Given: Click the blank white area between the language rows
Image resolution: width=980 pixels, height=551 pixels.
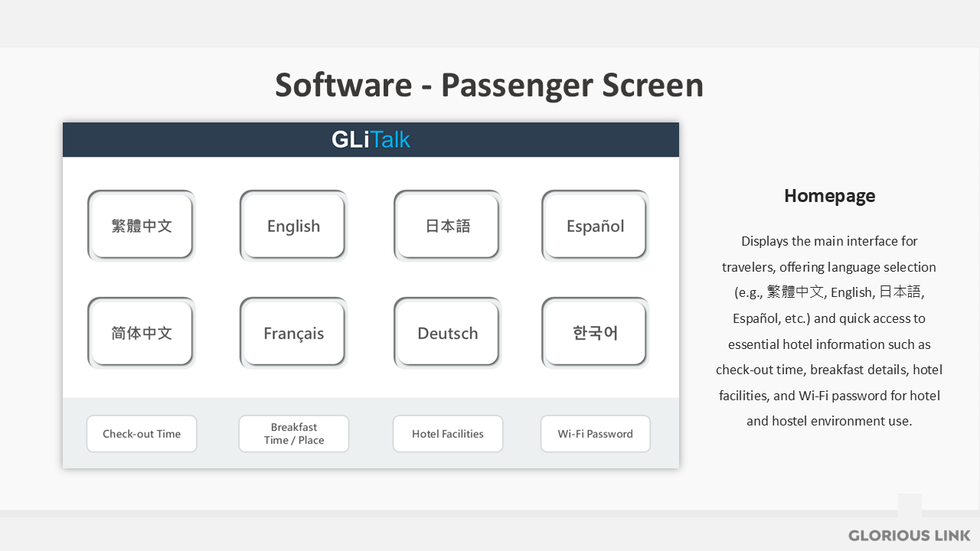Looking at the screenshot, I should (371, 279).
